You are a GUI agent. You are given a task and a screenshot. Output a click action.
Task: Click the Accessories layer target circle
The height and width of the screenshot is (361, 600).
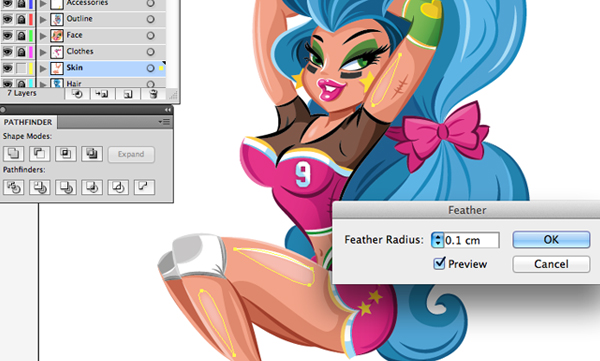pyautogui.click(x=150, y=3)
